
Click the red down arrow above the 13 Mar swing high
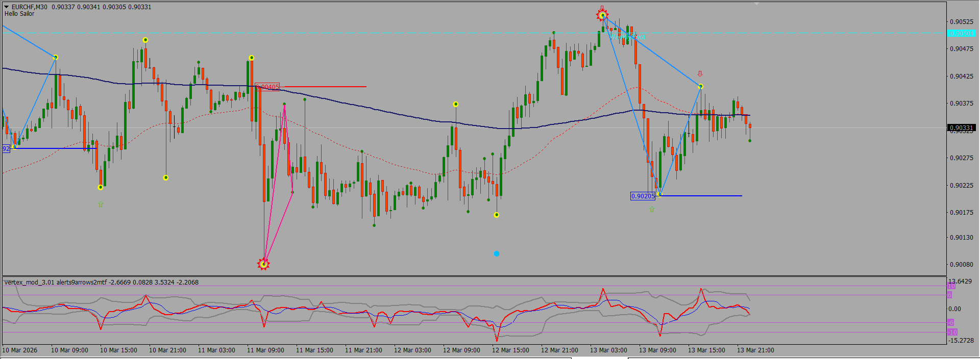point(700,74)
